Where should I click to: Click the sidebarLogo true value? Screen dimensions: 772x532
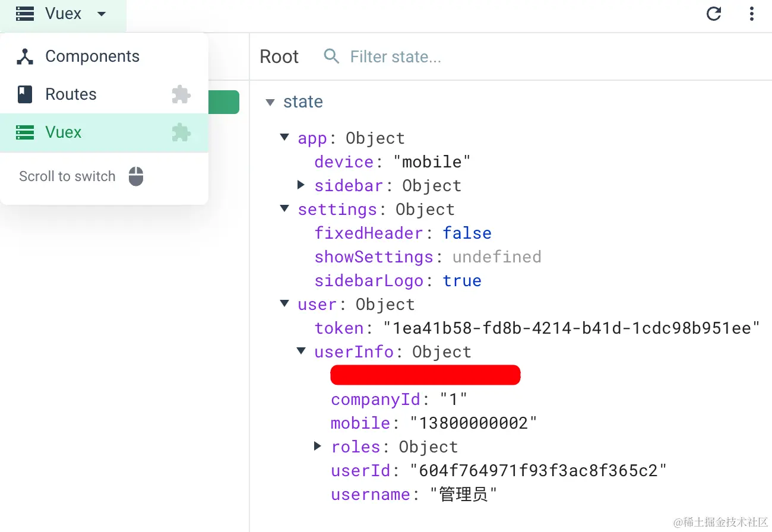[462, 281]
